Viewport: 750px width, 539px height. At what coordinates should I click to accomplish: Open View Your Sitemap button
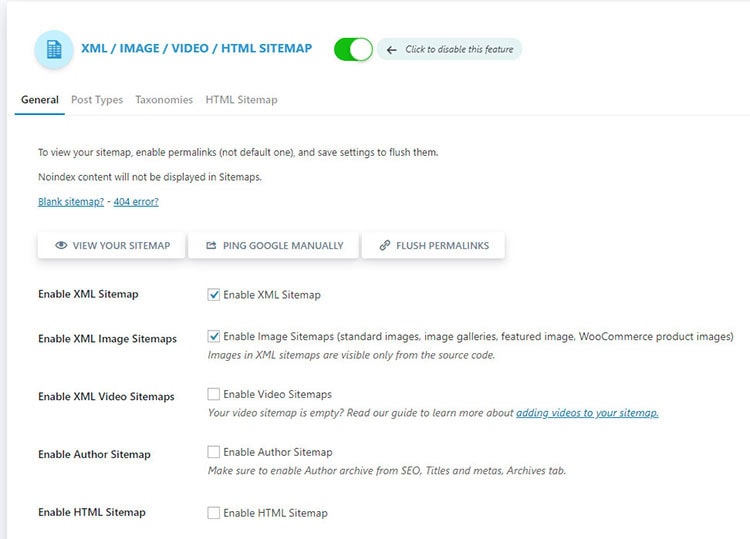coord(111,245)
